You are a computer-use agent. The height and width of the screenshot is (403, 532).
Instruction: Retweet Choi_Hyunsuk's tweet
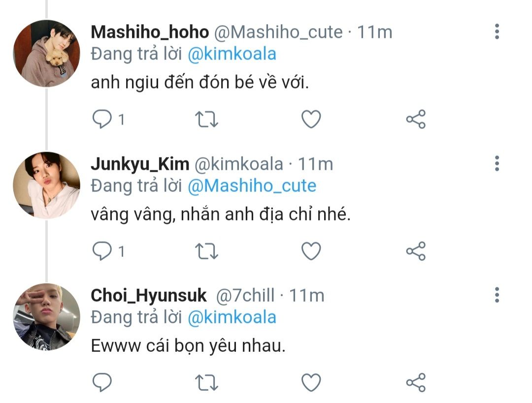point(206,383)
